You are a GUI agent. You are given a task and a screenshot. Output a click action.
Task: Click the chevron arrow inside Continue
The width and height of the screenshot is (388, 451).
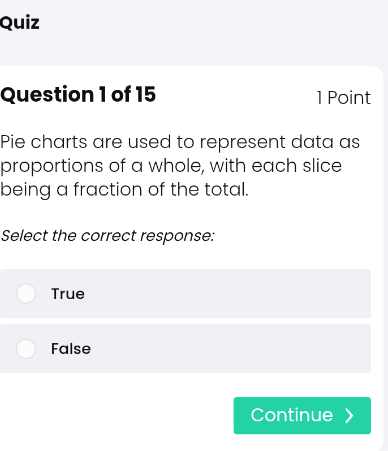tap(349, 416)
